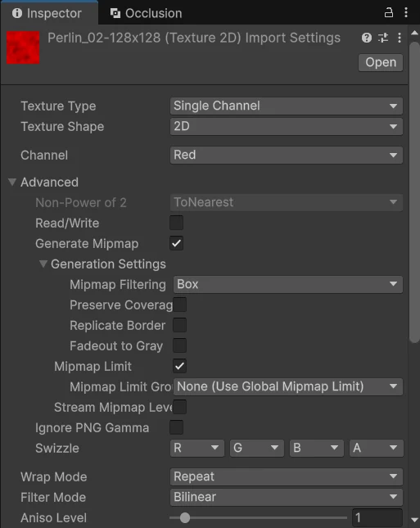This screenshot has width=420, height=528.
Task: Open the Texture Shape dropdown
Action: point(287,126)
